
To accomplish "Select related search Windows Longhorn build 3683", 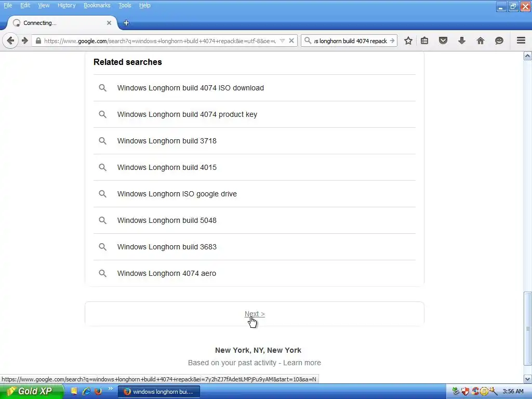I will (255, 247).
